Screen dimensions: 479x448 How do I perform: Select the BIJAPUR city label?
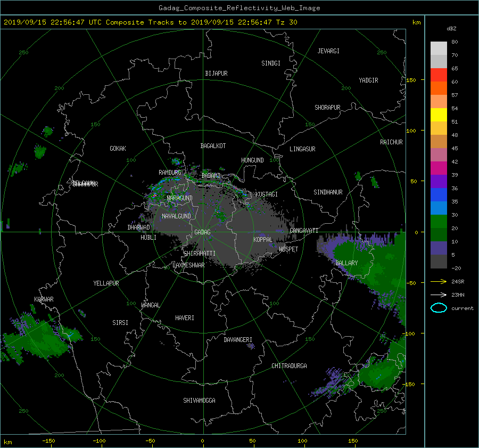pos(216,74)
